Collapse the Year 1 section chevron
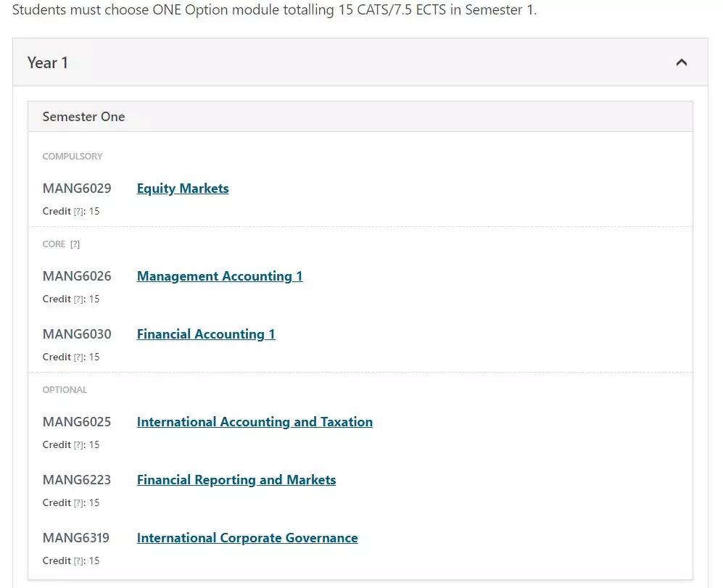723x588 pixels. click(x=681, y=62)
